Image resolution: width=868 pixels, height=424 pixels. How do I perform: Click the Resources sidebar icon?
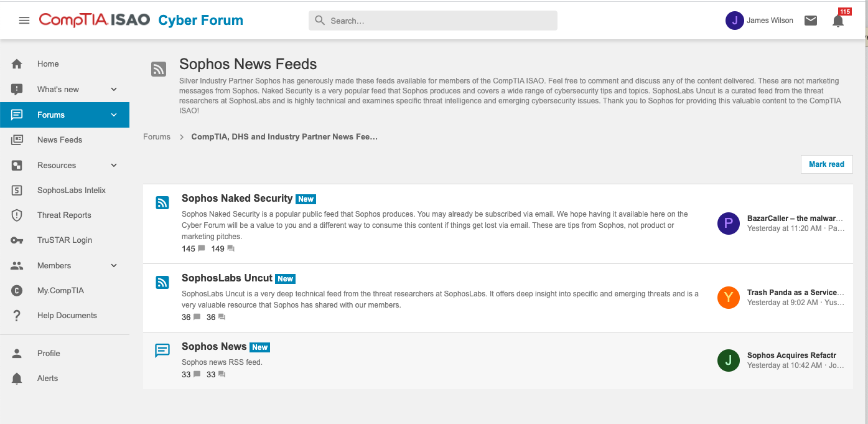[17, 165]
